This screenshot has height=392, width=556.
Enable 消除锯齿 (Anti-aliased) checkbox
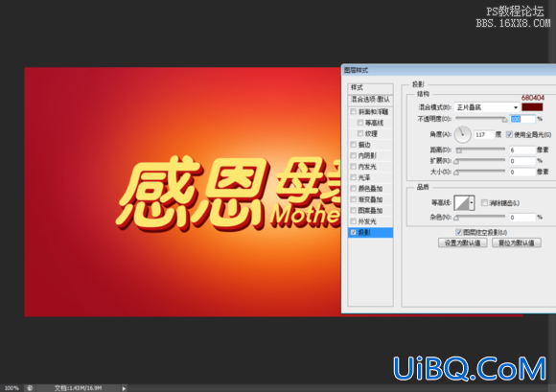click(x=484, y=203)
